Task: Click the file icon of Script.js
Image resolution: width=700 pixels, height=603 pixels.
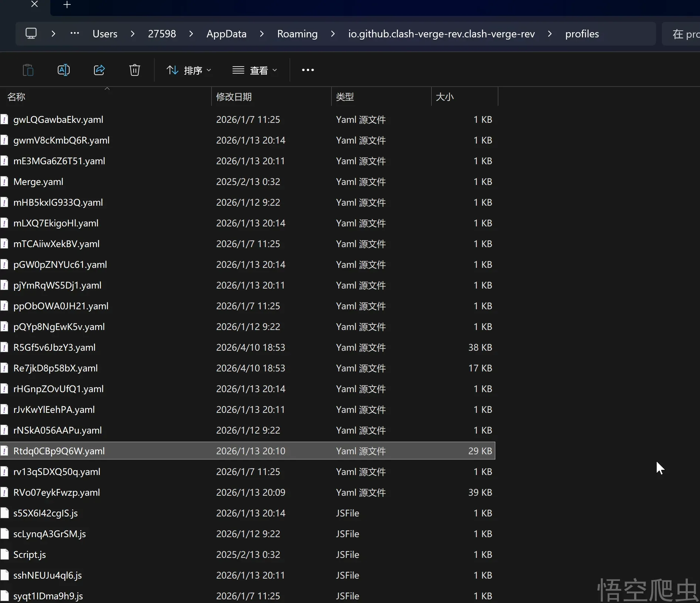Action: click(x=5, y=555)
